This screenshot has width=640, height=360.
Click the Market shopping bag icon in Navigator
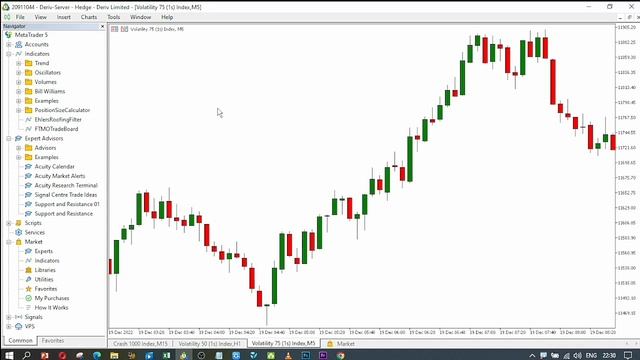pyautogui.click(x=19, y=242)
